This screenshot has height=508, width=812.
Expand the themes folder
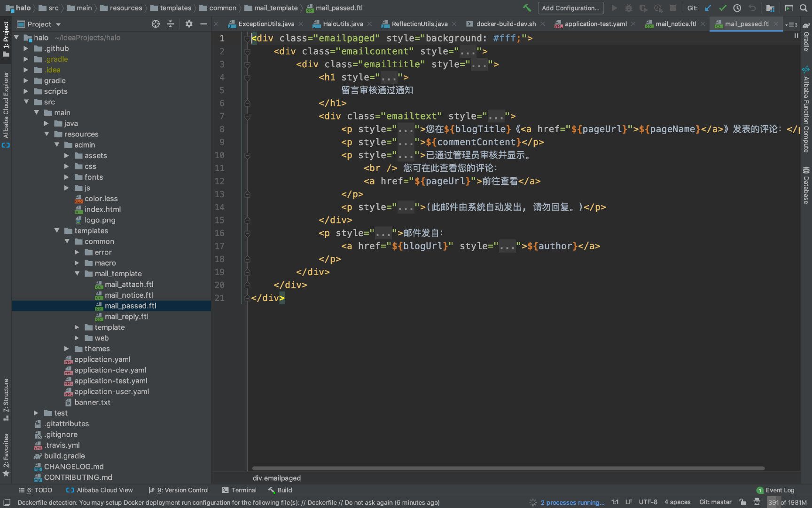(67, 349)
